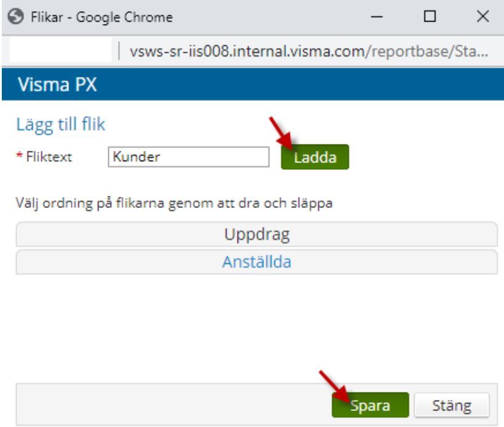Click the green Ladda button
Image resolution: width=504 pixels, height=427 pixels.
pos(314,157)
